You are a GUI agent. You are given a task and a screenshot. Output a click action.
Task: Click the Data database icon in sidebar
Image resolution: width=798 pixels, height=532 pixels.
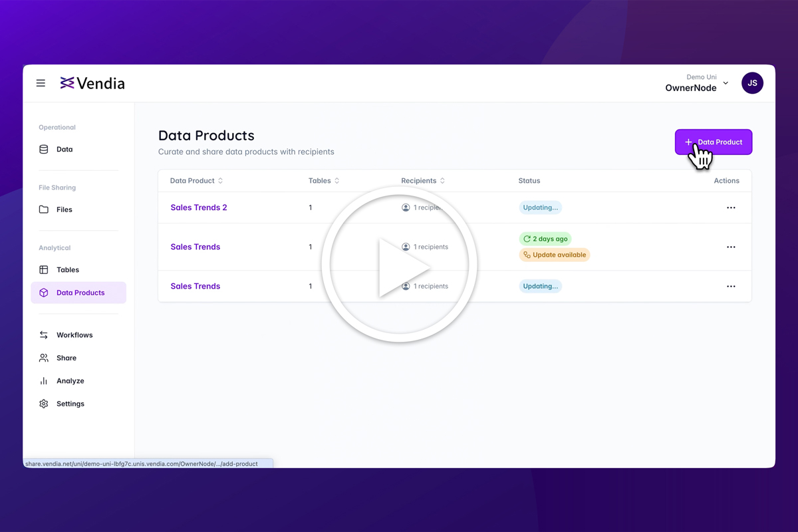[x=44, y=150]
